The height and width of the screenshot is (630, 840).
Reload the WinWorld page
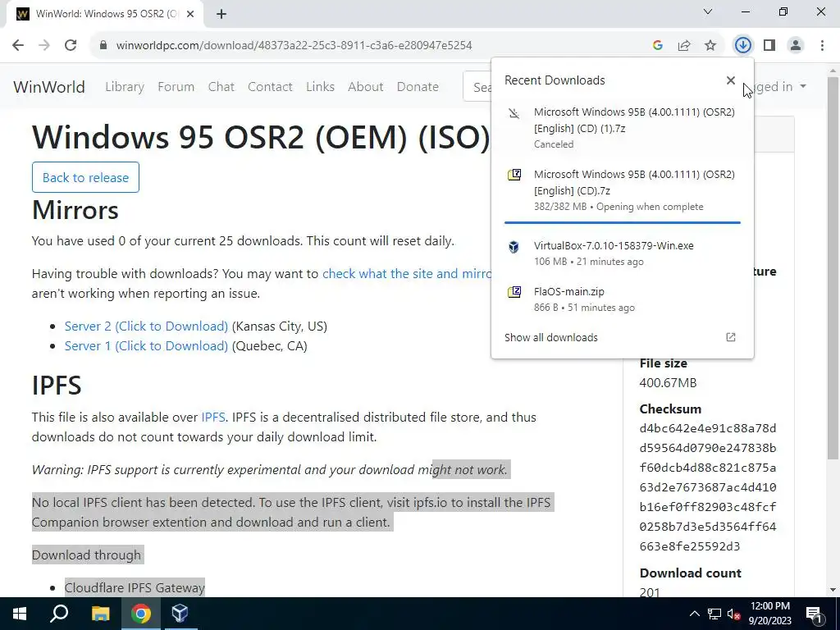pos(71,46)
